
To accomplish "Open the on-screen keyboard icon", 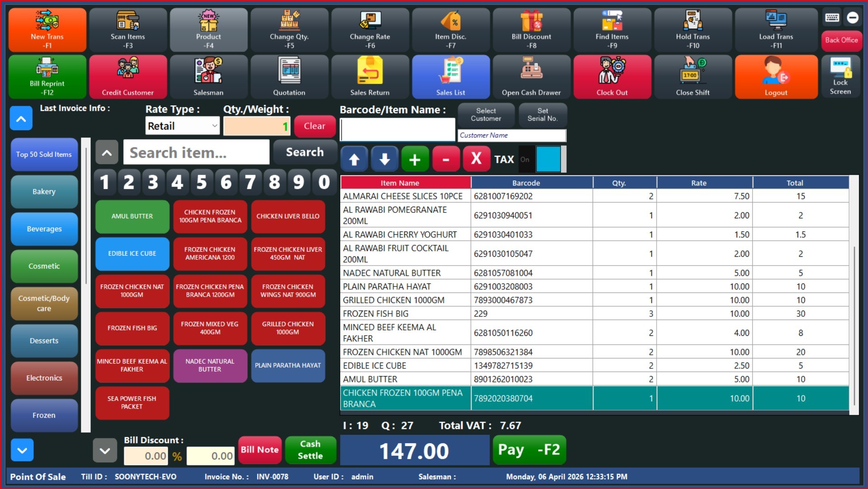I will pos(832,18).
